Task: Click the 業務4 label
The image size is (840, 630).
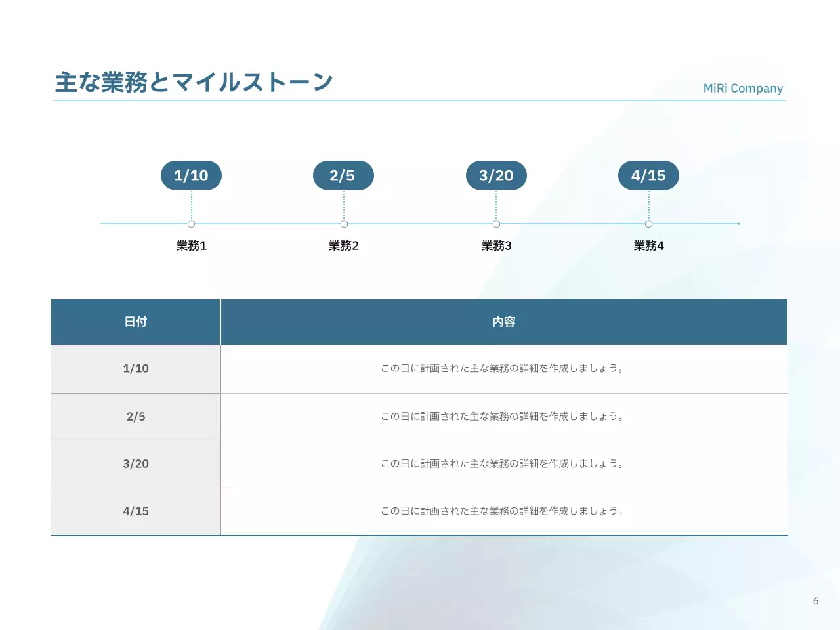Action: tap(648, 245)
